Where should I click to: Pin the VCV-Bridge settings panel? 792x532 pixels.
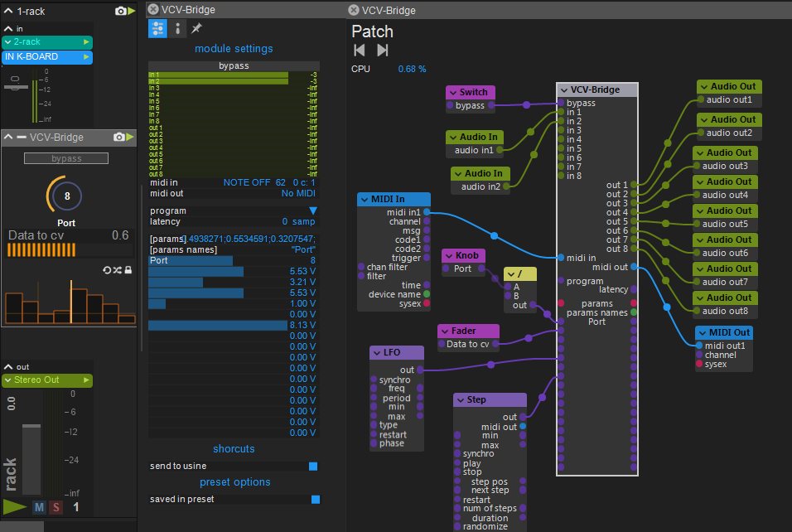click(196, 28)
